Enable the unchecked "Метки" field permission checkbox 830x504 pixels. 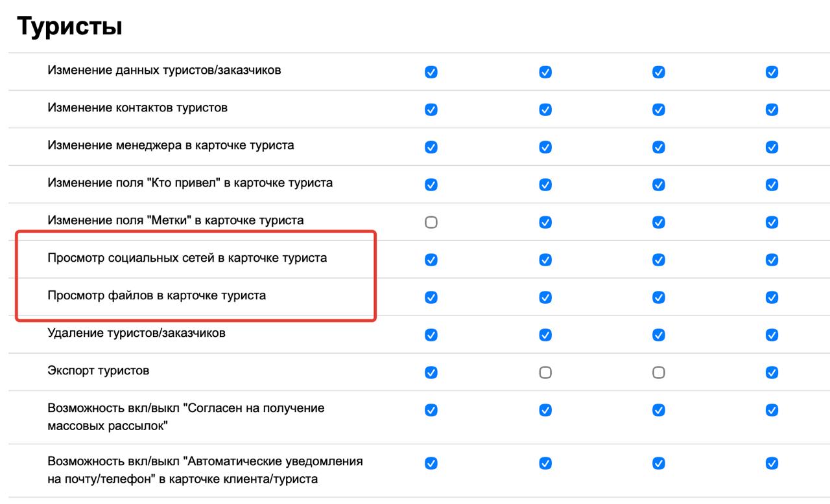431,222
